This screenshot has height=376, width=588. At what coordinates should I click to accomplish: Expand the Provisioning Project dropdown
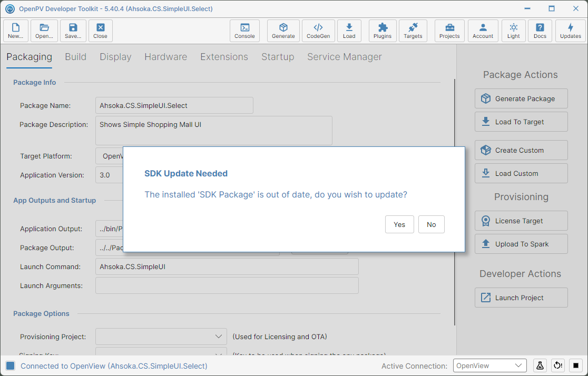tap(161, 337)
